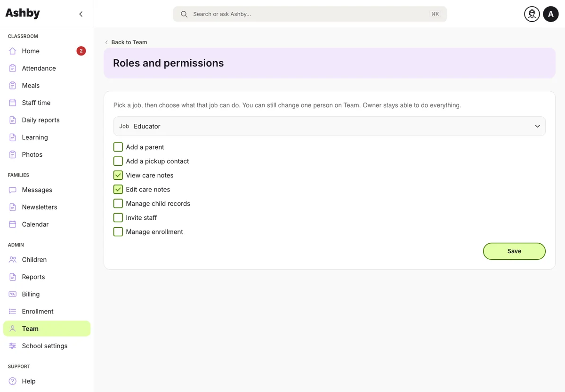Open Daily reports page

point(47,120)
